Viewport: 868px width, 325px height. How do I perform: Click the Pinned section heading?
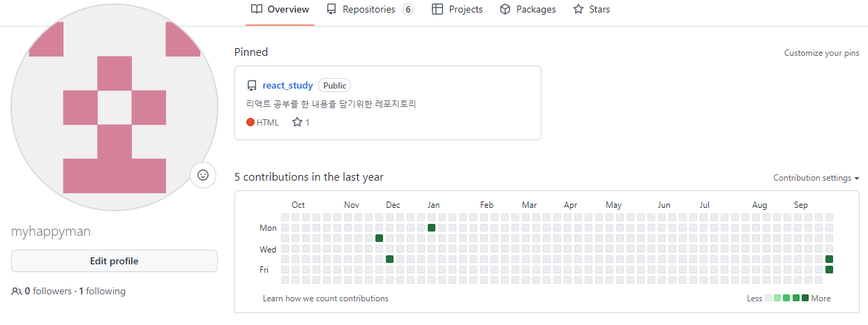(251, 52)
